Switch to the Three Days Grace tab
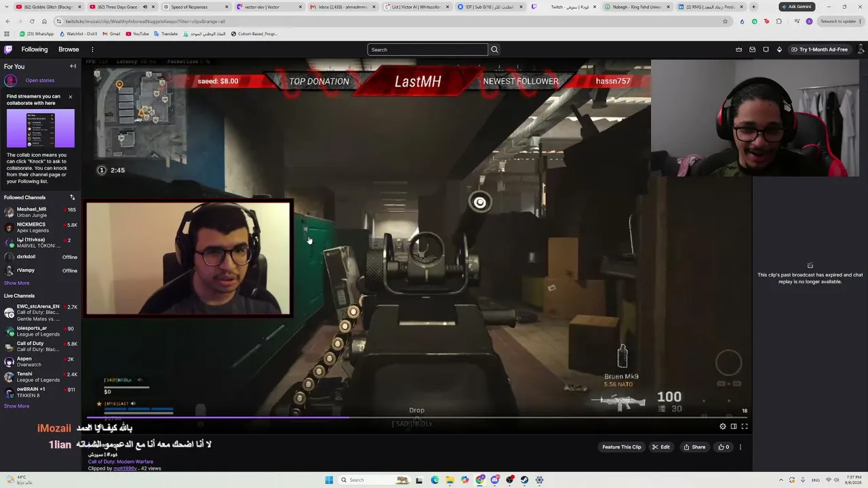Screen dimensions: 868x488 click(x=121, y=7)
